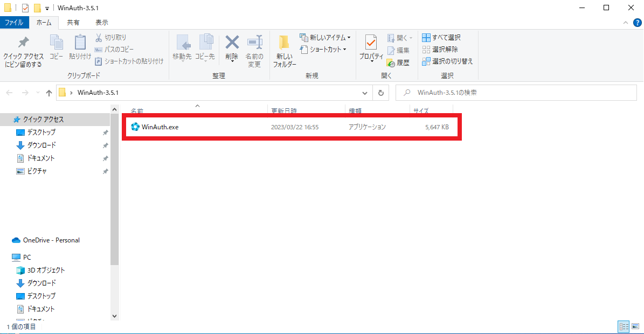
Task: Open Desktop under PC
Action: click(41, 296)
